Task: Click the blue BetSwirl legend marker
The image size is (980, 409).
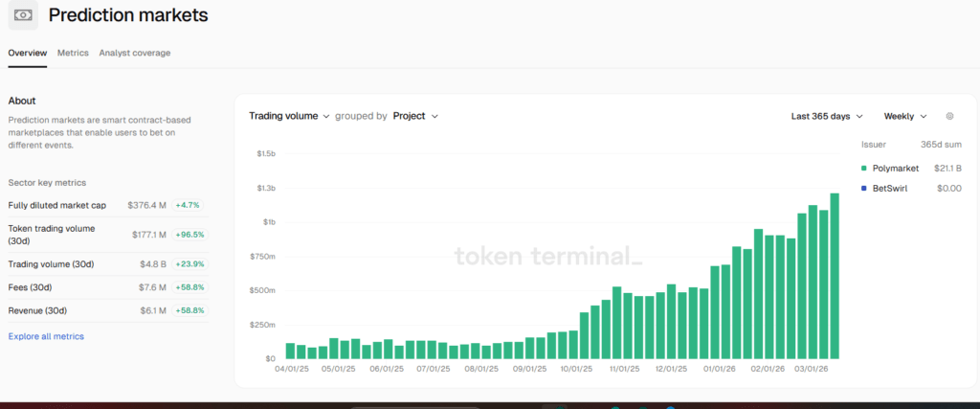Action: 864,189
